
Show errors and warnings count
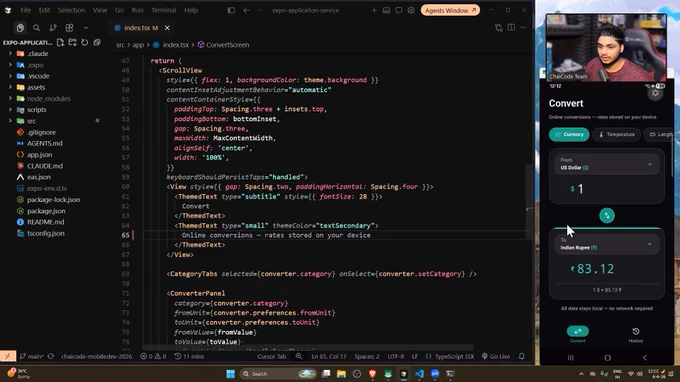click(x=153, y=356)
